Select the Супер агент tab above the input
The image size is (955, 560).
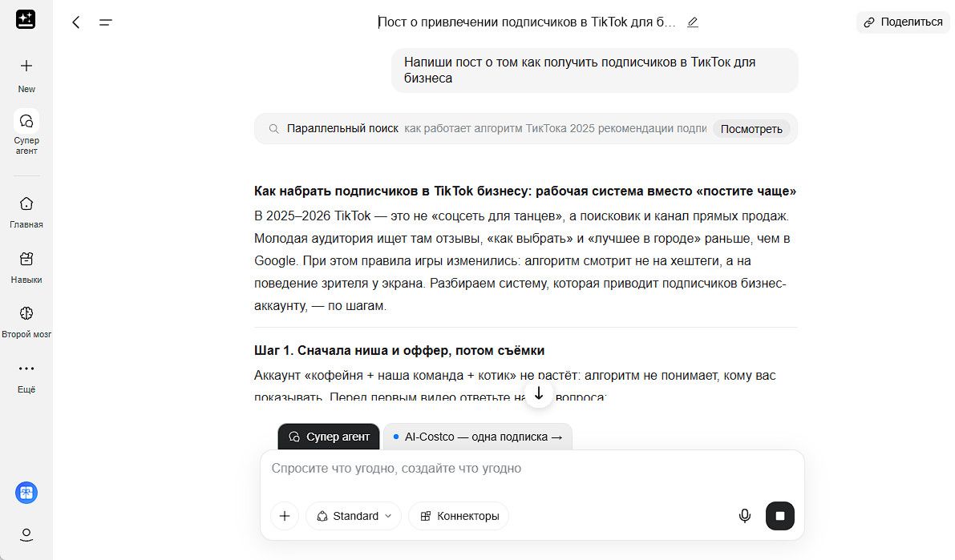(x=329, y=437)
